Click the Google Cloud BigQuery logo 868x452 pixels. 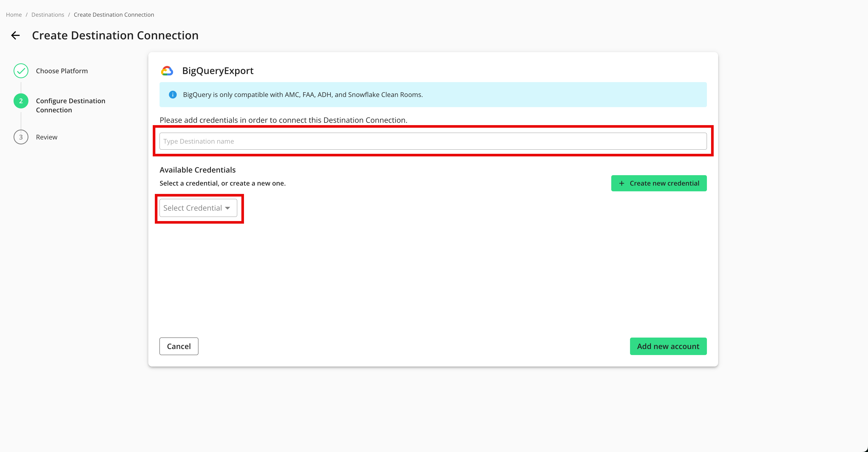click(167, 71)
